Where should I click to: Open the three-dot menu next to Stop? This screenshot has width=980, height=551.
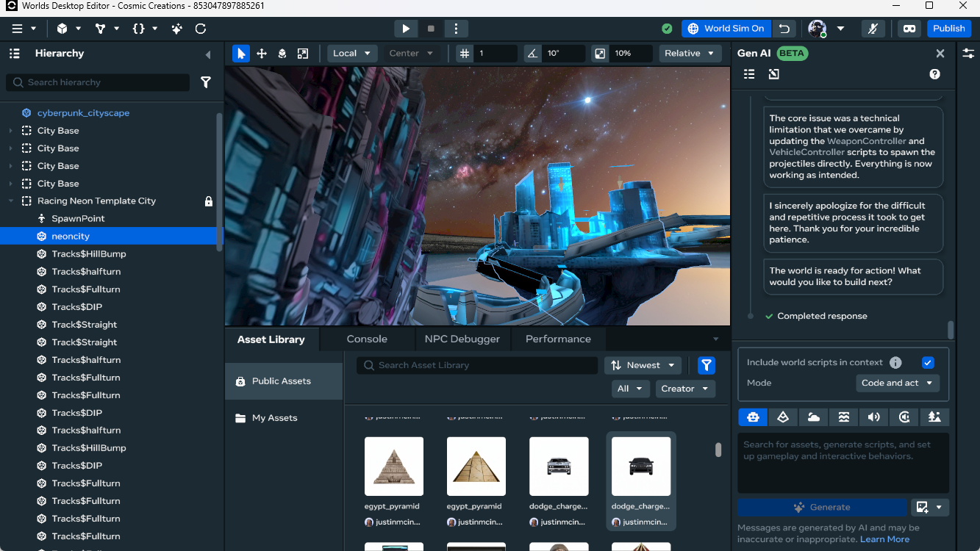tap(456, 29)
